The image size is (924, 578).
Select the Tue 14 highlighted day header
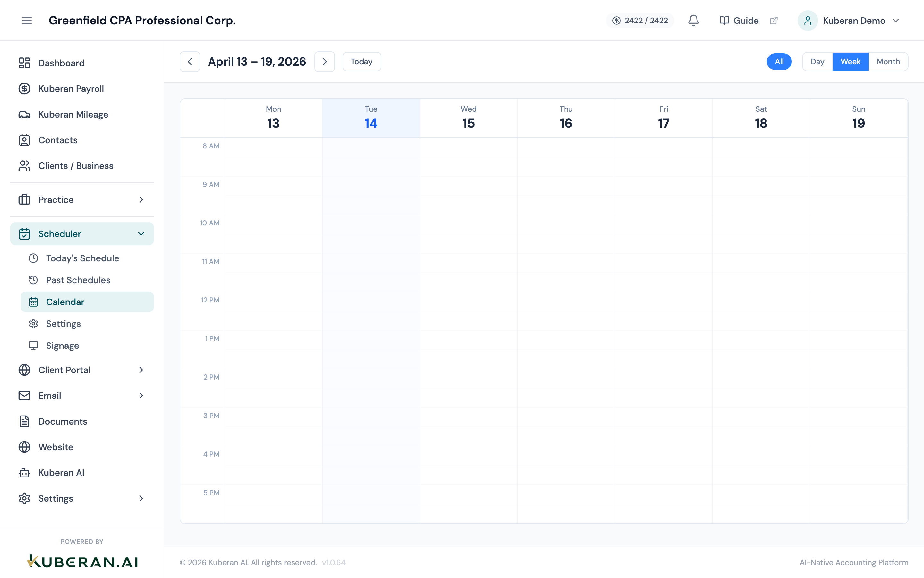point(371,118)
